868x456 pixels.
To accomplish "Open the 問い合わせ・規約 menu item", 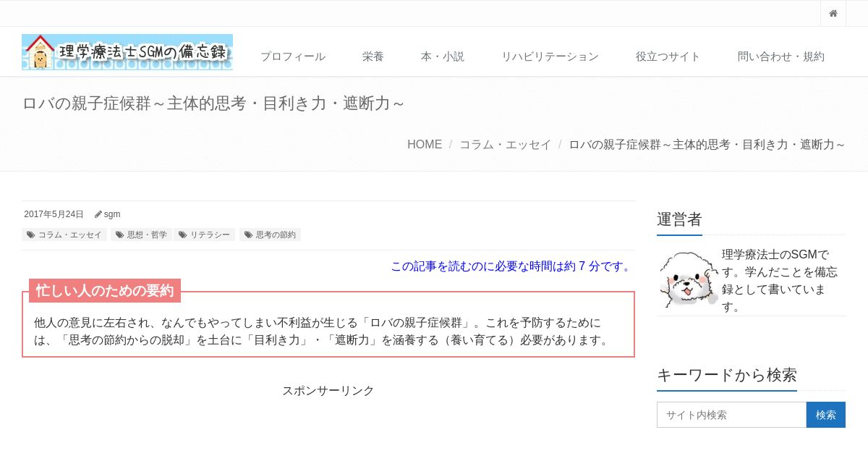I will (x=781, y=56).
